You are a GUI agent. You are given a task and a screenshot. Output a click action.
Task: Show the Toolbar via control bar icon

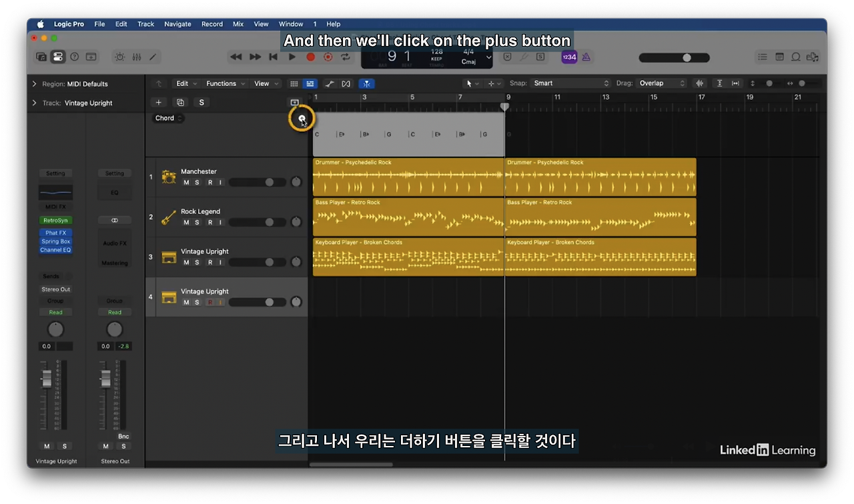point(91,57)
